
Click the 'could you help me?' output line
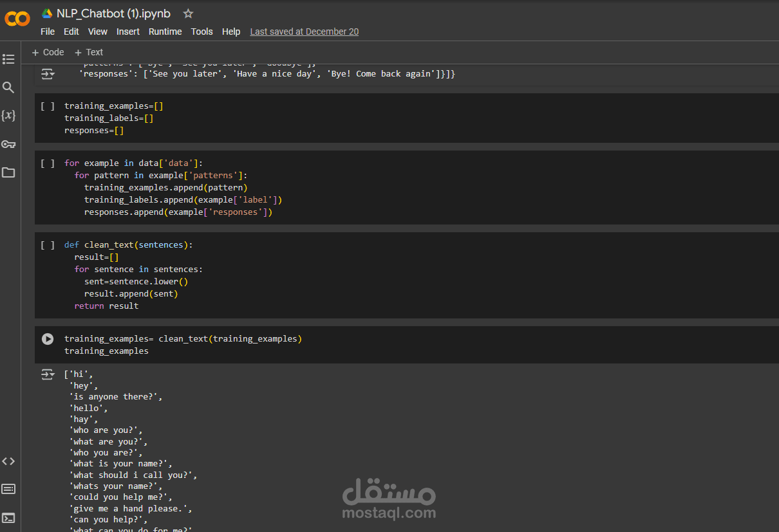click(x=121, y=497)
